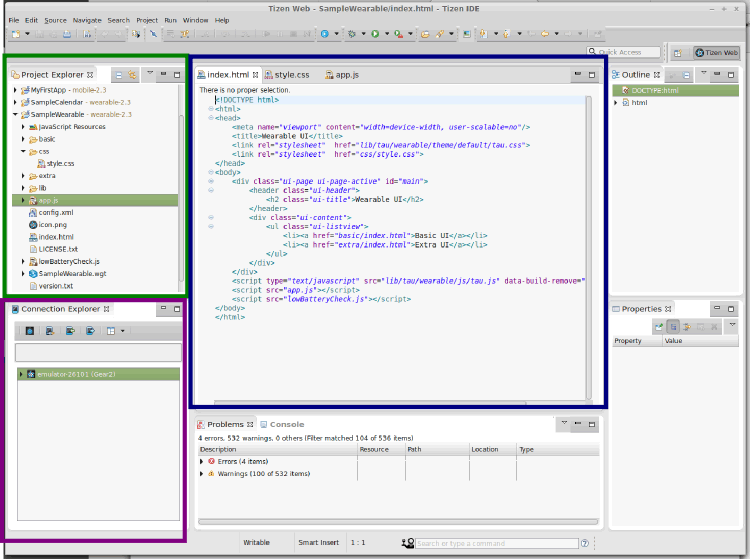Click the layout icon in Connection Explorer
This screenshot has width=750, height=559.
[111, 331]
